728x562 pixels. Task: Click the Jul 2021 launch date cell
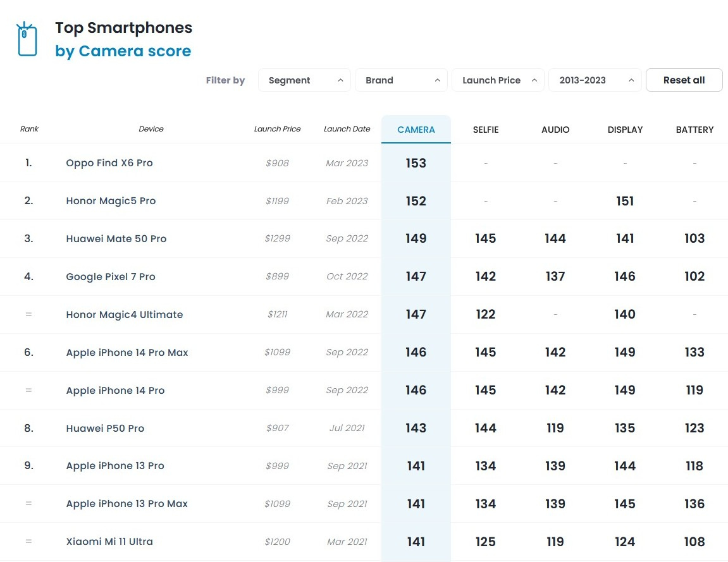click(347, 429)
